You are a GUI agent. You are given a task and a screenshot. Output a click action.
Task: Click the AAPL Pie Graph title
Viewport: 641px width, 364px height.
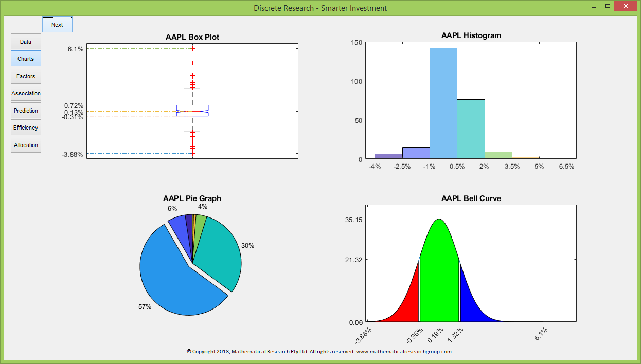click(192, 198)
